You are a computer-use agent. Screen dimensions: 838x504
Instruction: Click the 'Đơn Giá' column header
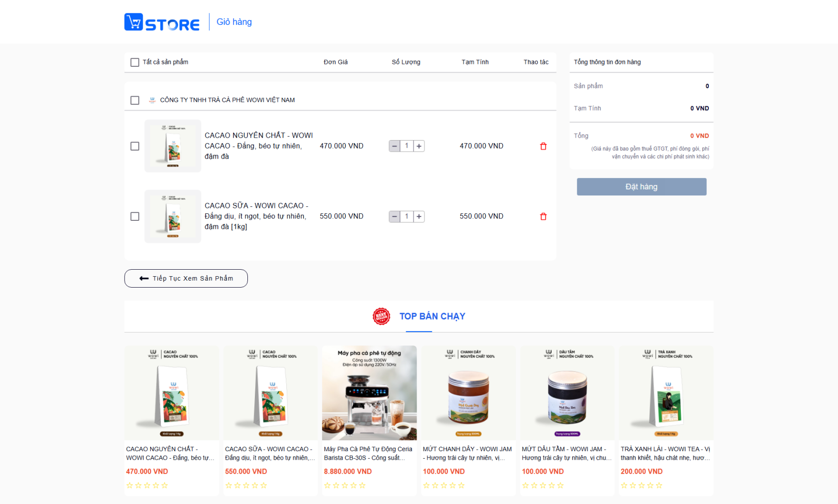click(336, 62)
